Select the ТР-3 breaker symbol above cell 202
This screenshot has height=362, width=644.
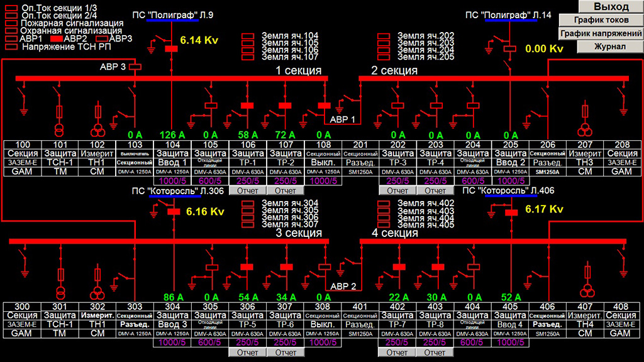[397, 106]
